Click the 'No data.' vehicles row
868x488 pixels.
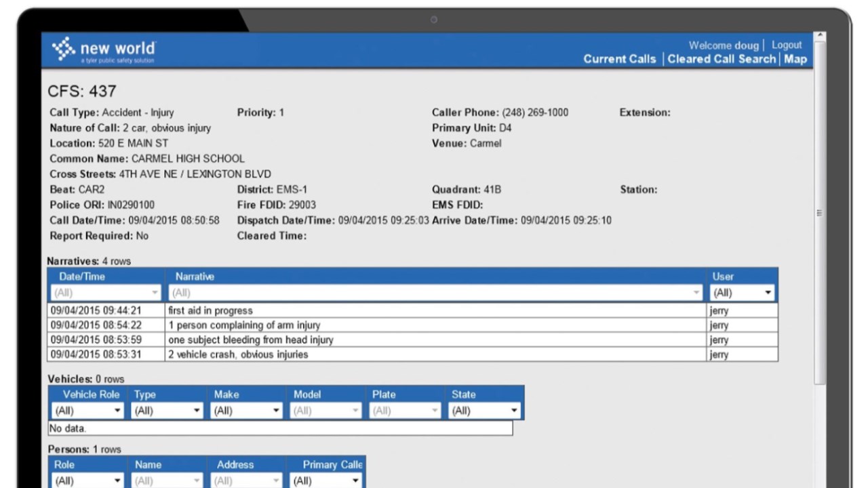pyautogui.click(x=280, y=428)
